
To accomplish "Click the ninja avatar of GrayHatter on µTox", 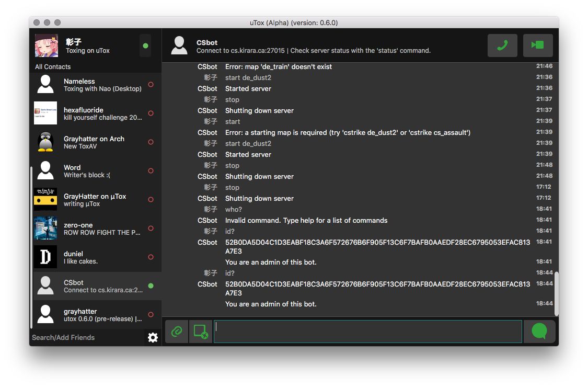I will (45, 199).
